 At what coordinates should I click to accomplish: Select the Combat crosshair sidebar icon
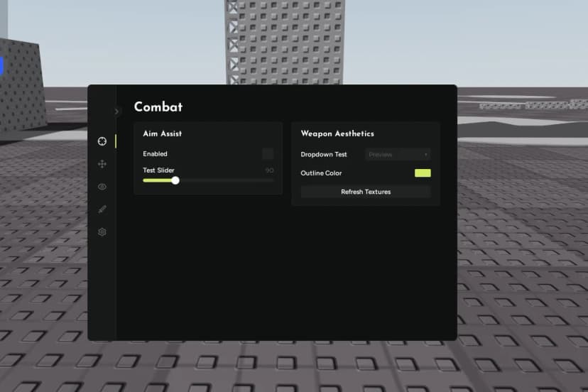[102, 141]
